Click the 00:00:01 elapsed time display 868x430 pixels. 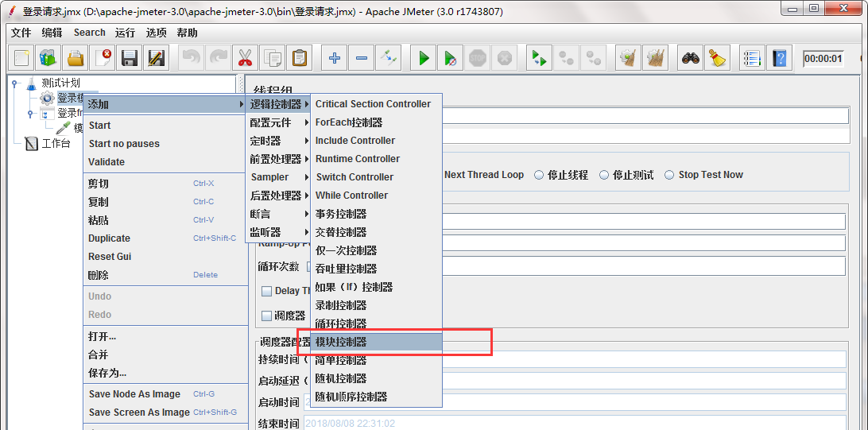[823, 59]
